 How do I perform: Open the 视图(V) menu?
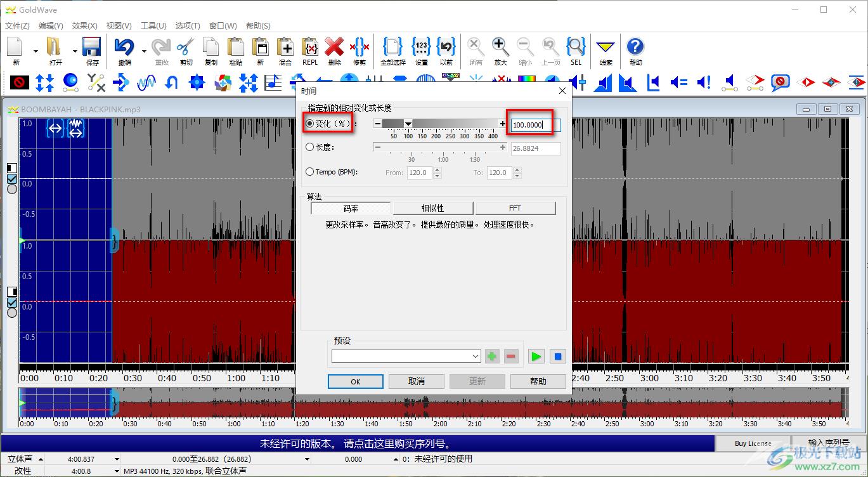point(119,26)
